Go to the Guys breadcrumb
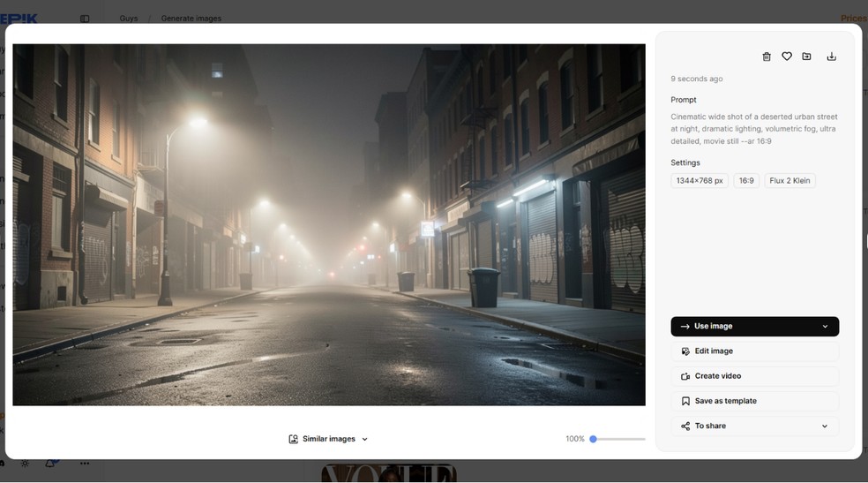 coord(129,19)
